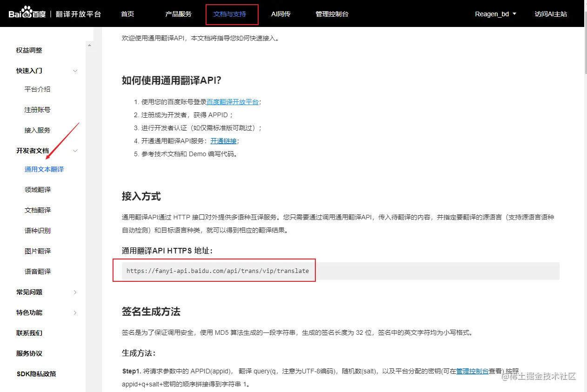This screenshot has height=392, width=587.
Task: Click the 百度翻译开放平台 hyperlink
Action: (233, 102)
